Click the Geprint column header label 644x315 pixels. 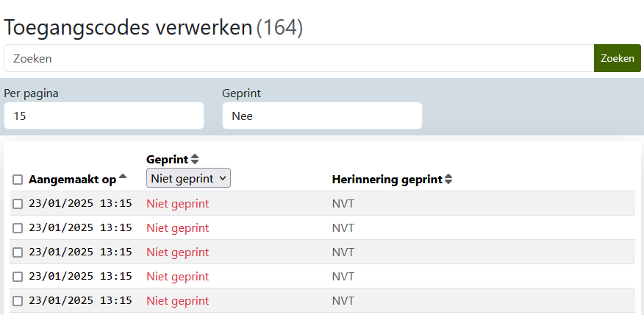tap(168, 159)
